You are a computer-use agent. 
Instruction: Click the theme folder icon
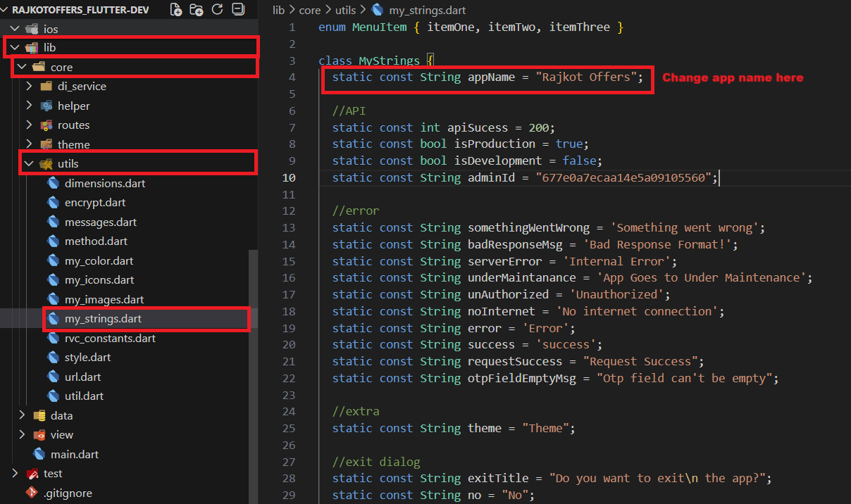[x=46, y=144]
